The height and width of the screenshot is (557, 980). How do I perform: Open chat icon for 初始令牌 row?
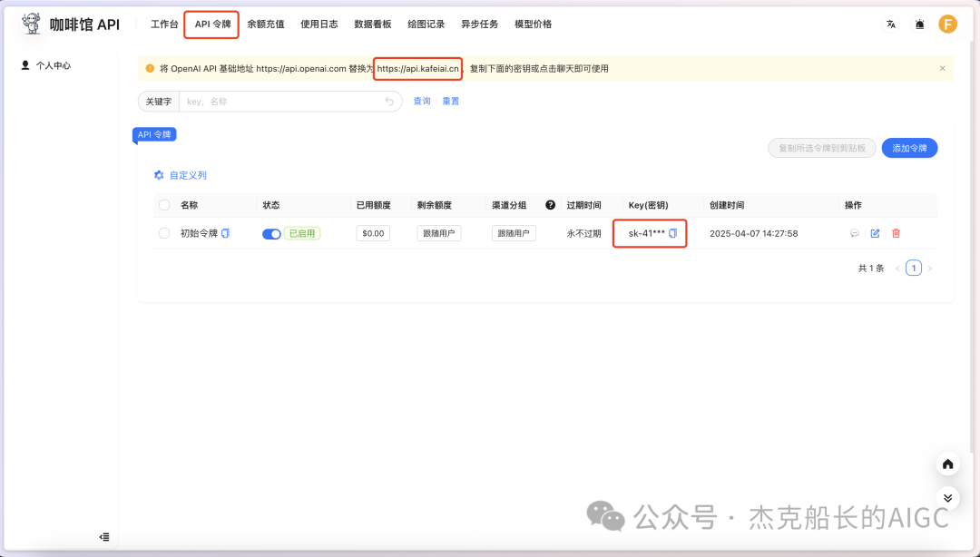click(855, 233)
